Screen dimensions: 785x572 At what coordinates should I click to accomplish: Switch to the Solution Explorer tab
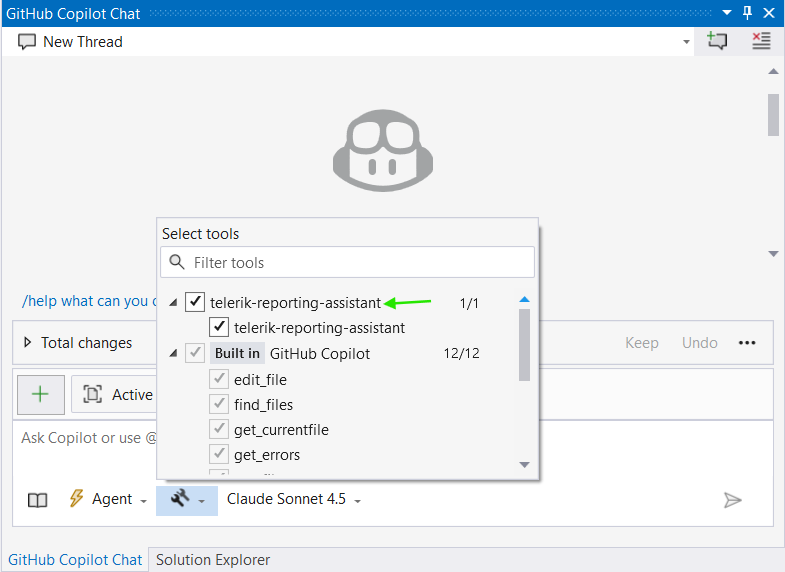[x=213, y=559]
